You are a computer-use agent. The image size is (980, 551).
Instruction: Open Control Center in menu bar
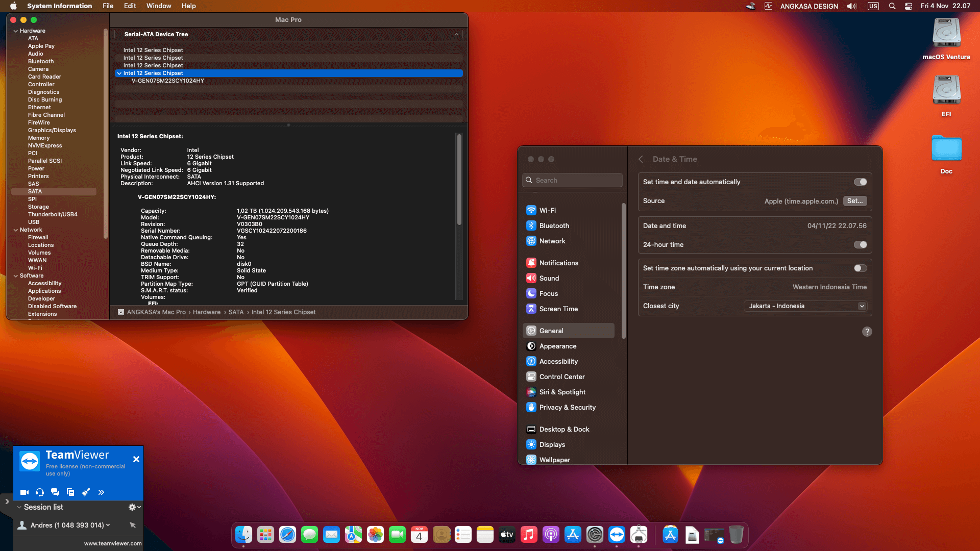coord(909,6)
